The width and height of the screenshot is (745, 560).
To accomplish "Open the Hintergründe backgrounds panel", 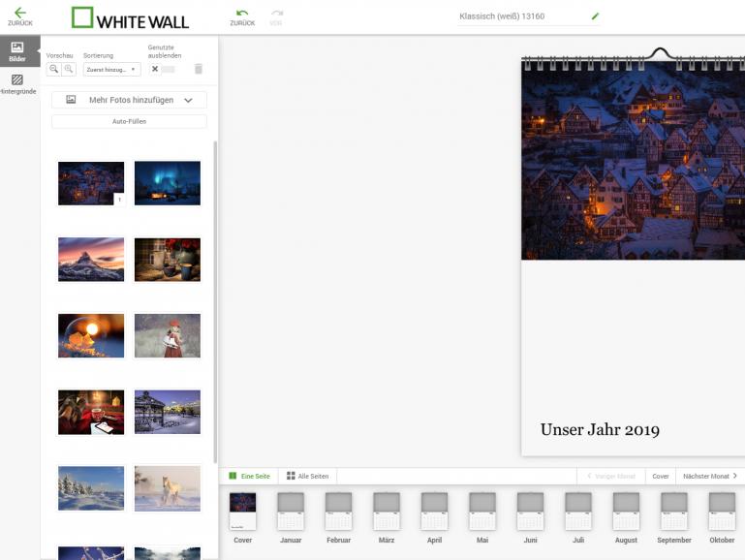I will 17,83.
